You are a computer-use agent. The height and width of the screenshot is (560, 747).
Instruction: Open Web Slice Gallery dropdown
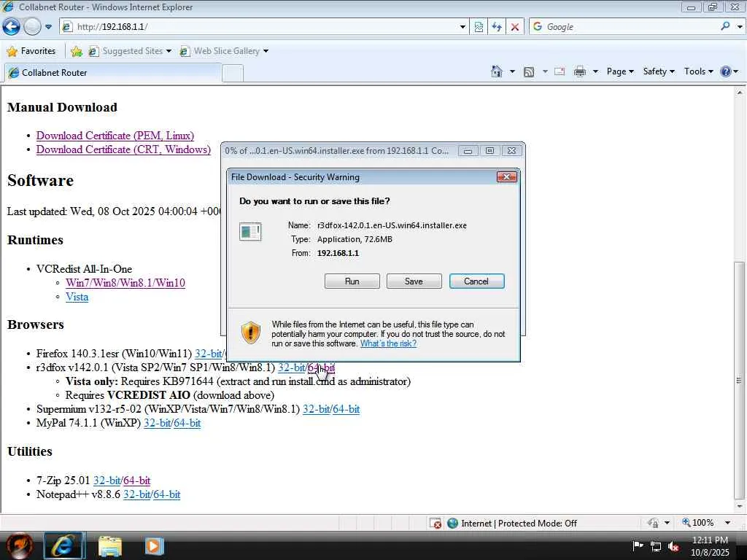tap(224, 51)
